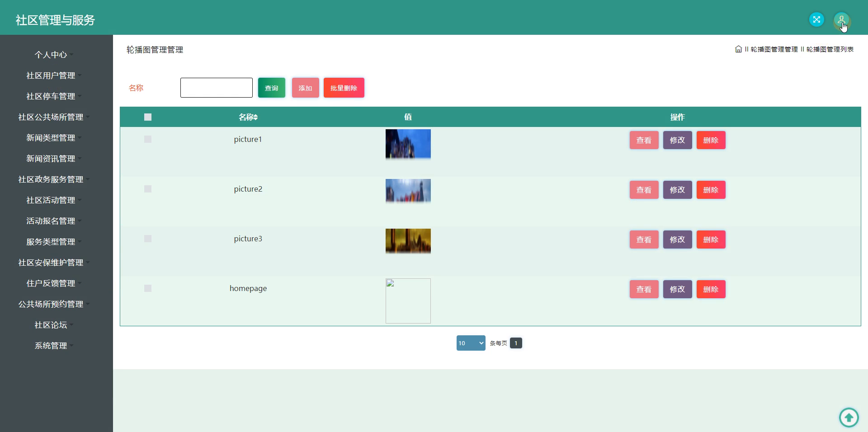Image resolution: width=868 pixels, height=432 pixels.
Task: Click the 查询 search button
Action: [272, 88]
